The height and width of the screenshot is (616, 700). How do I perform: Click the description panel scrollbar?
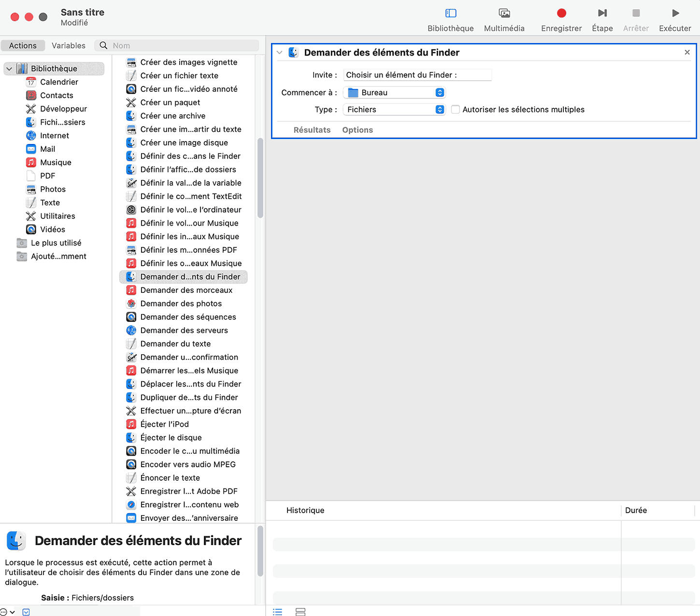(260, 551)
